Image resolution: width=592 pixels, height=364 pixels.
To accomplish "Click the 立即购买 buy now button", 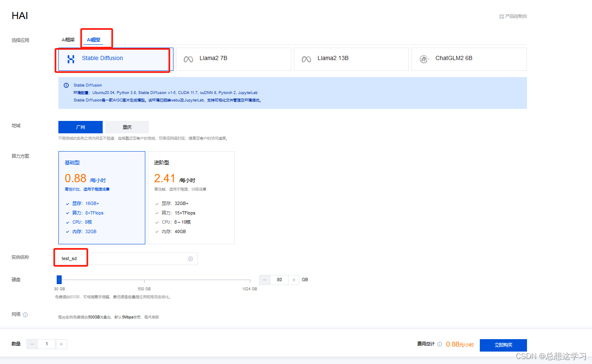I will (x=503, y=345).
